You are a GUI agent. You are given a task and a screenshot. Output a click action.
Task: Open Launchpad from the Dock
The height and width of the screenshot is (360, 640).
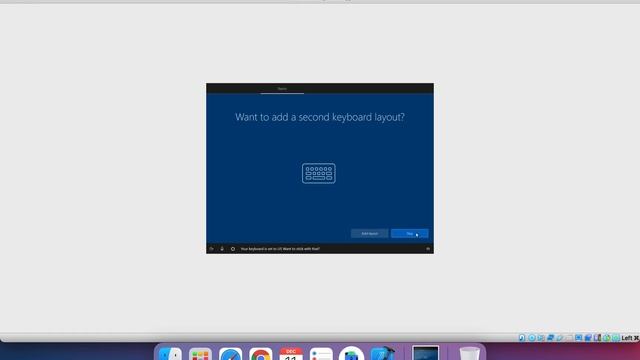tap(200, 353)
